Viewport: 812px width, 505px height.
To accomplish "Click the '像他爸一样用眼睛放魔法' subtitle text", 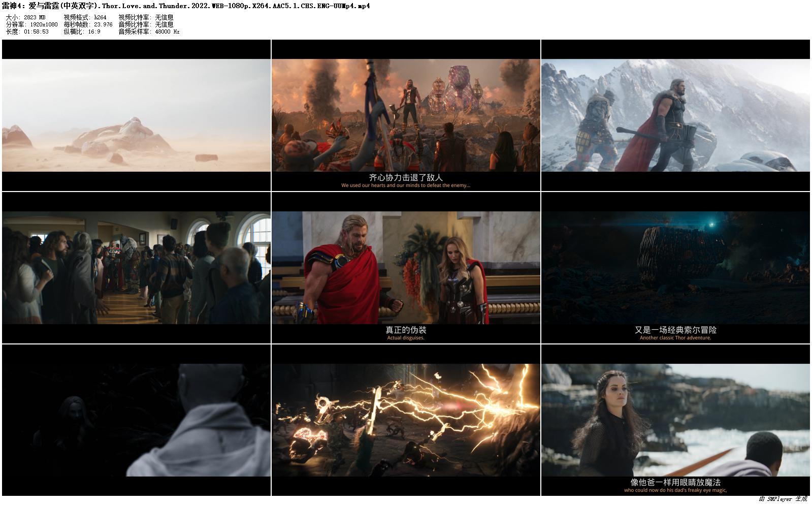I will point(675,482).
